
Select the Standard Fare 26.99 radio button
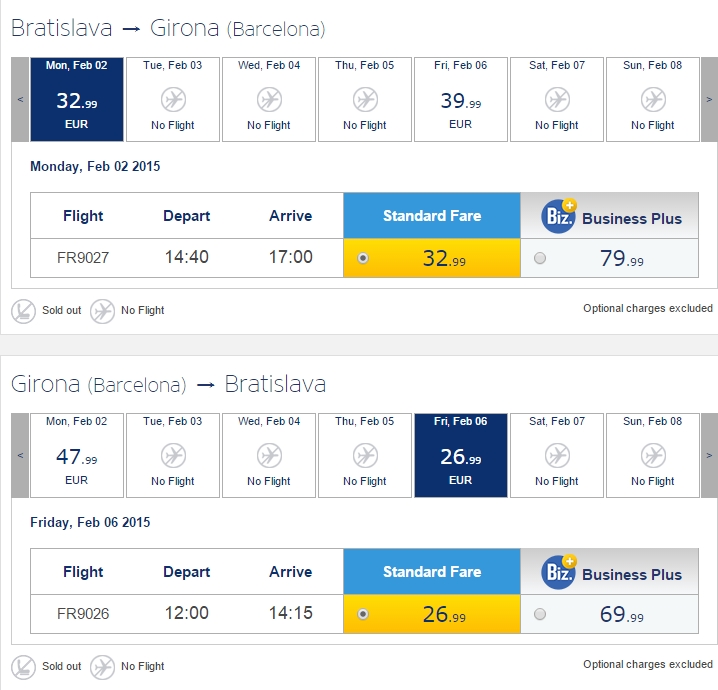point(363,614)
